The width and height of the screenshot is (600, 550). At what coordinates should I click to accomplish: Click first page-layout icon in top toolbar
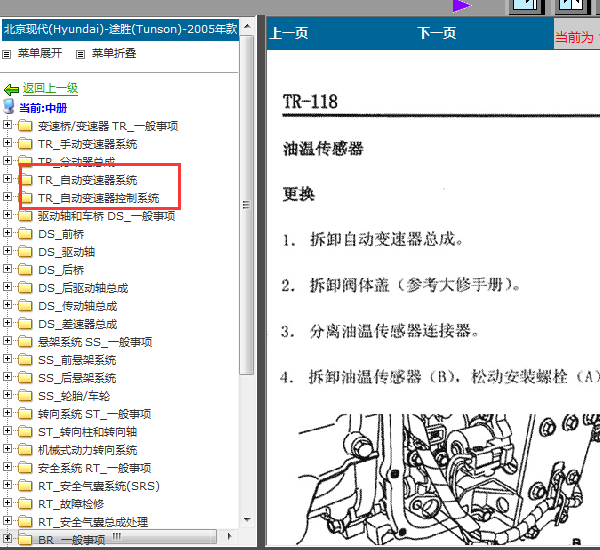coord(525,7)
